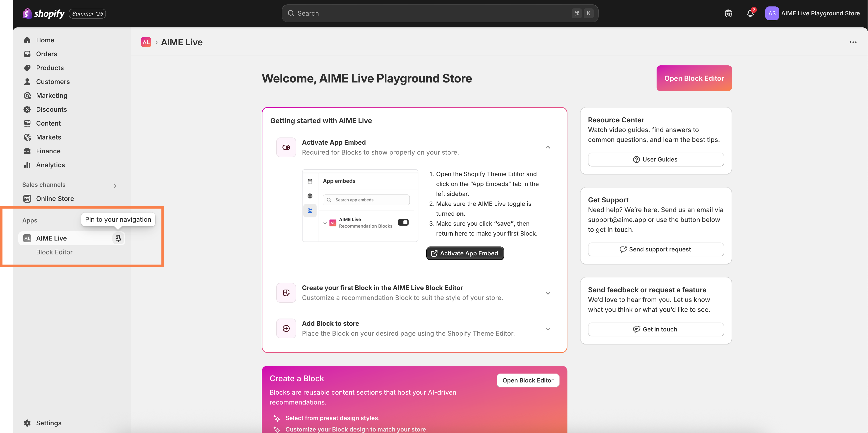
Task: Click the AIME Live Playground Store account name
Action: [820, 13]
